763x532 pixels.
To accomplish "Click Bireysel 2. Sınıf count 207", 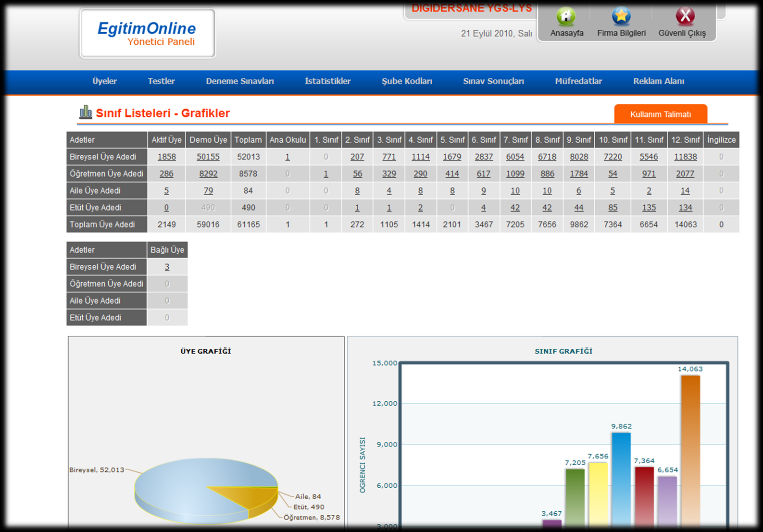I will click(357, 157).
